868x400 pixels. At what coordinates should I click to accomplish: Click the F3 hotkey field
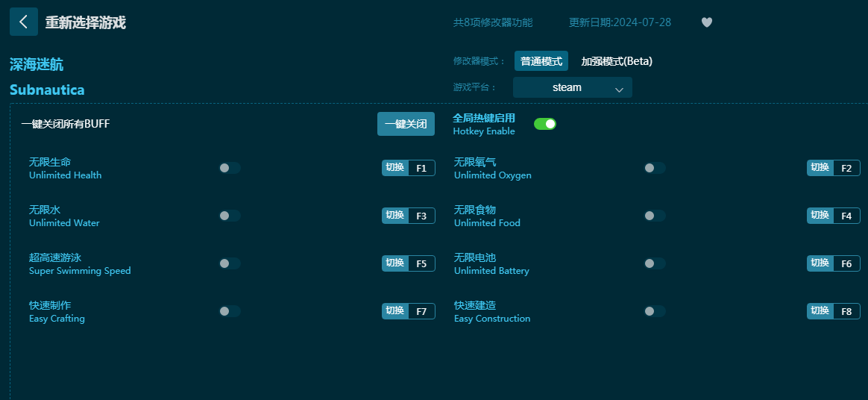421,216
